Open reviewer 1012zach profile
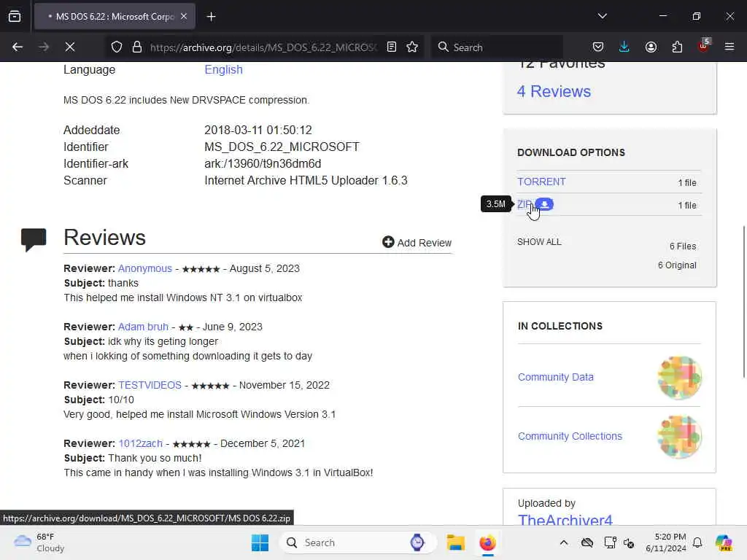 [x=140, y=443]
